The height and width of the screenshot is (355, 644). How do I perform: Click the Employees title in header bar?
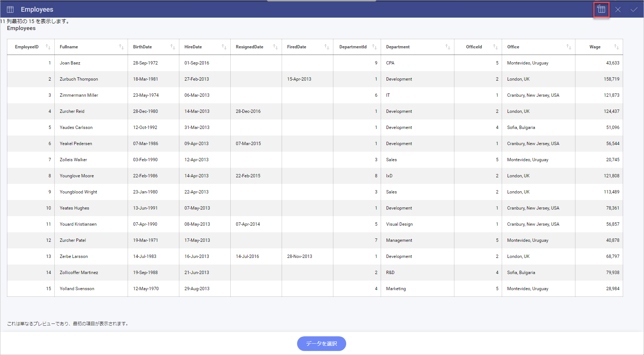coord(37,10)
